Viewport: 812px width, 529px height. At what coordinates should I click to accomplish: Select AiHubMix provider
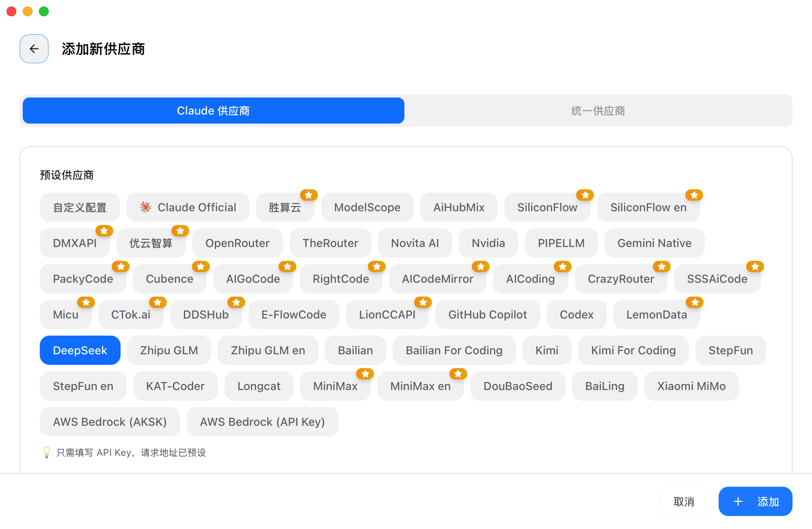[459, 207]
